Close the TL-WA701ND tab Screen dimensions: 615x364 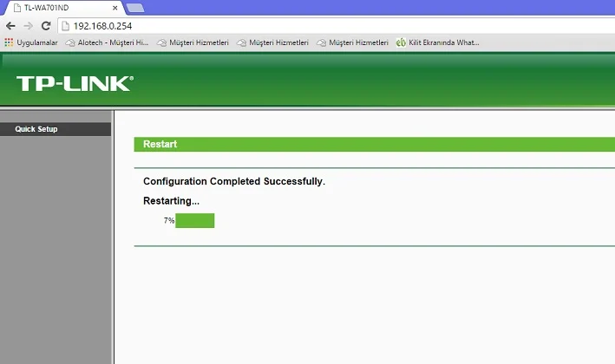click(115, 8)
